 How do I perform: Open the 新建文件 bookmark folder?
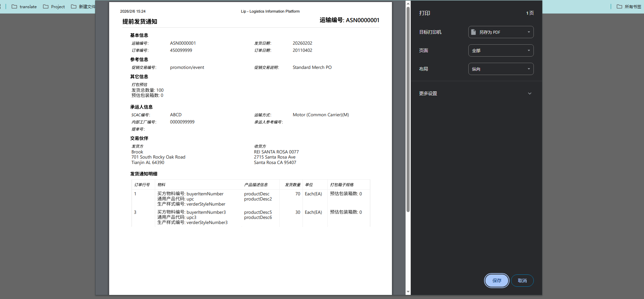[83, 6]
